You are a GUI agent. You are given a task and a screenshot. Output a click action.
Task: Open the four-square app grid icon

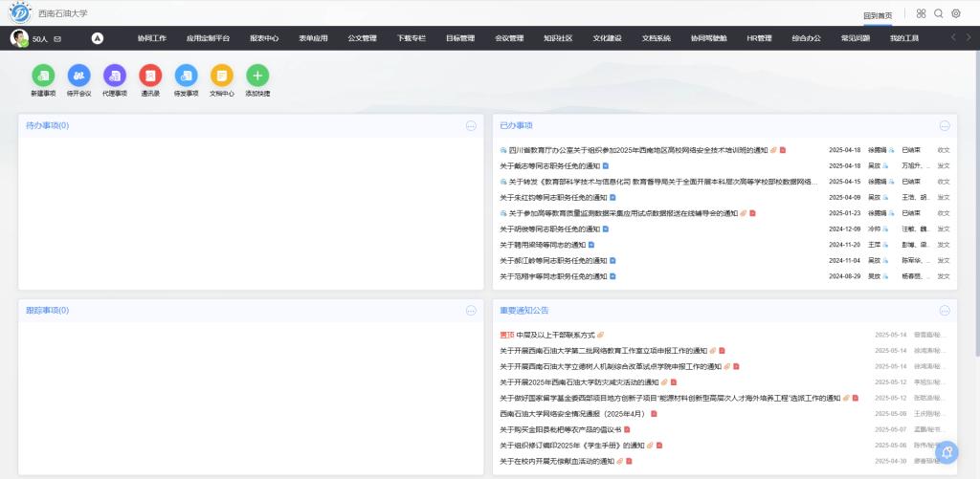pos(921,13)
